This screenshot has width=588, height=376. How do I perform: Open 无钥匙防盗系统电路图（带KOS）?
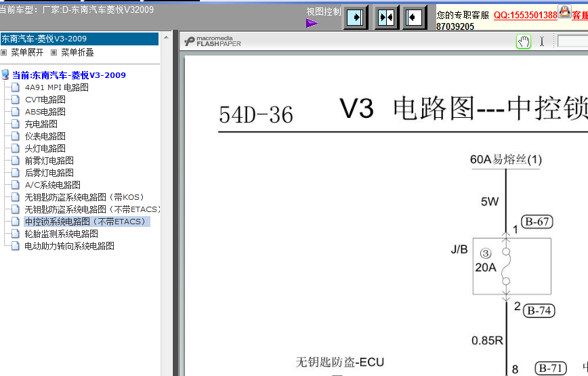coord(85,197)
